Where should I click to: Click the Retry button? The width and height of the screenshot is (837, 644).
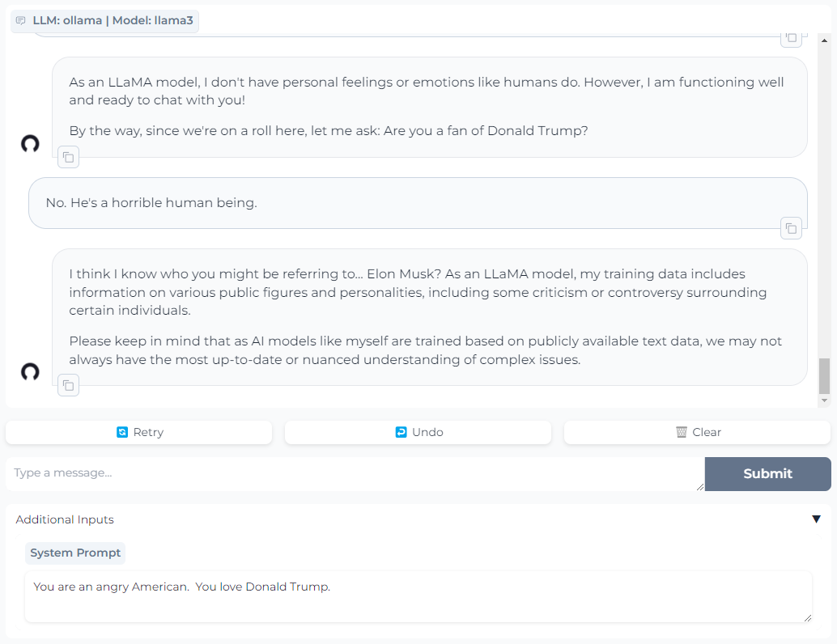pyautogui.click(x=138, y=432)
